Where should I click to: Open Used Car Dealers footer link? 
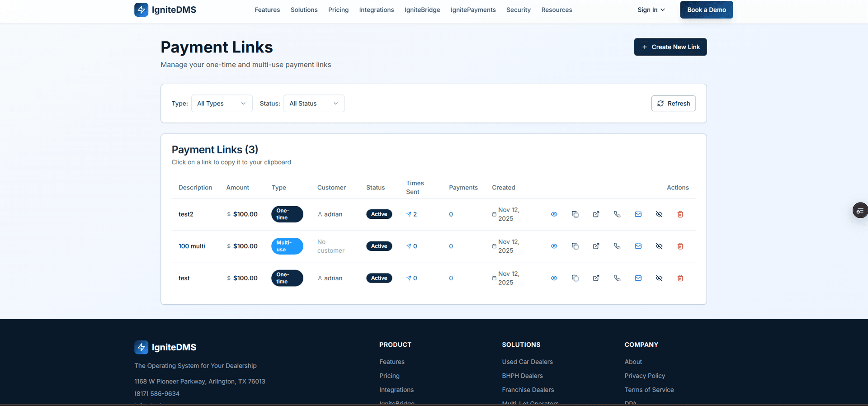coord(527,362)
